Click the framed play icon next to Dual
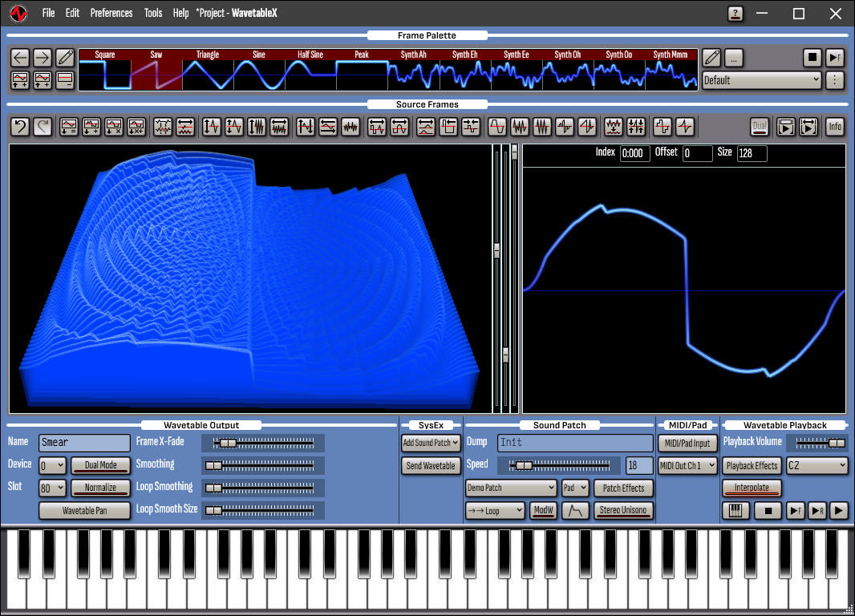The height and width of the screenshot is (616, 855). pos(786,127)
